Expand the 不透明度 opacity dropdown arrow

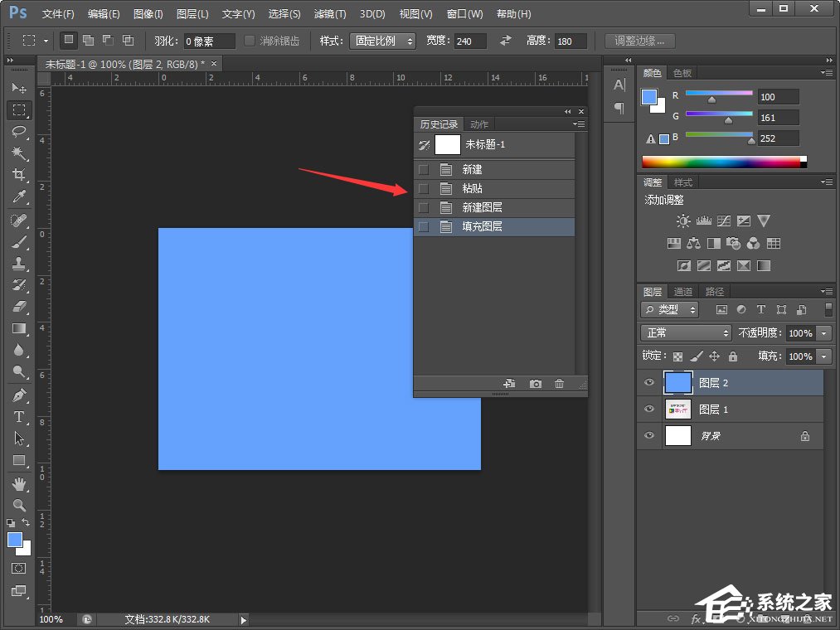pyautogui.click(x=823, y=332)
